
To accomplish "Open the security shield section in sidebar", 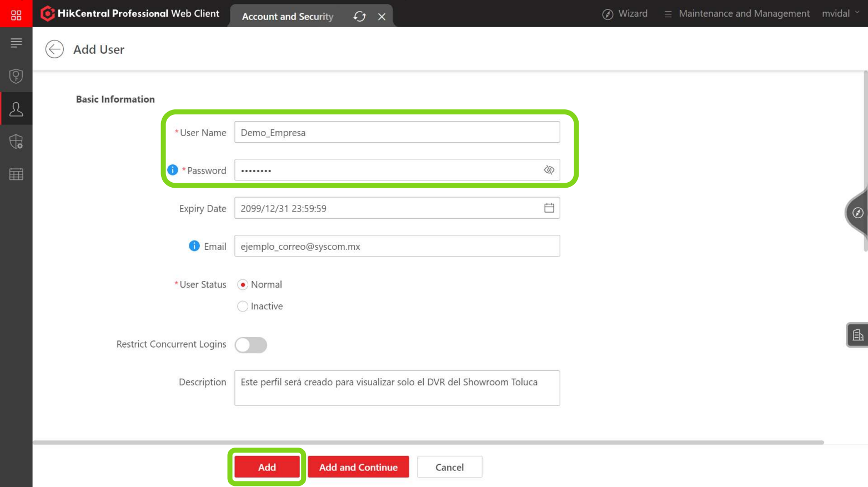I will pyautogui.click(x=16, y=76).
